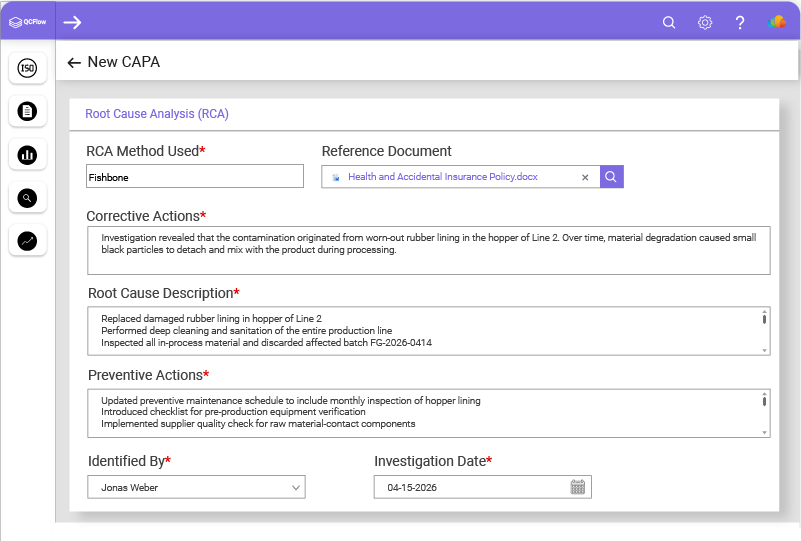This screenshot has height=541, width=801.
Task: Browse reference documents with purple search button
Action: pos(611,177)
